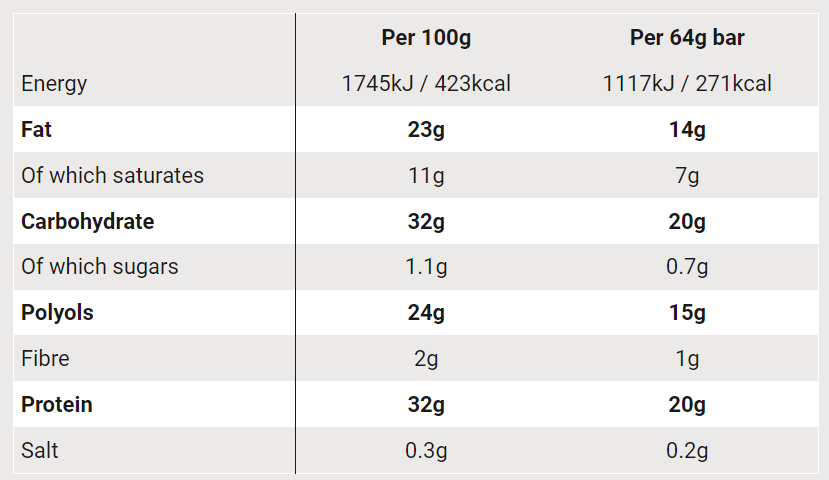Image resolution: width=829 pixels, height=480 pixels.
Task: Click the Protein 20g per bar value
Action: coord(687,404)
